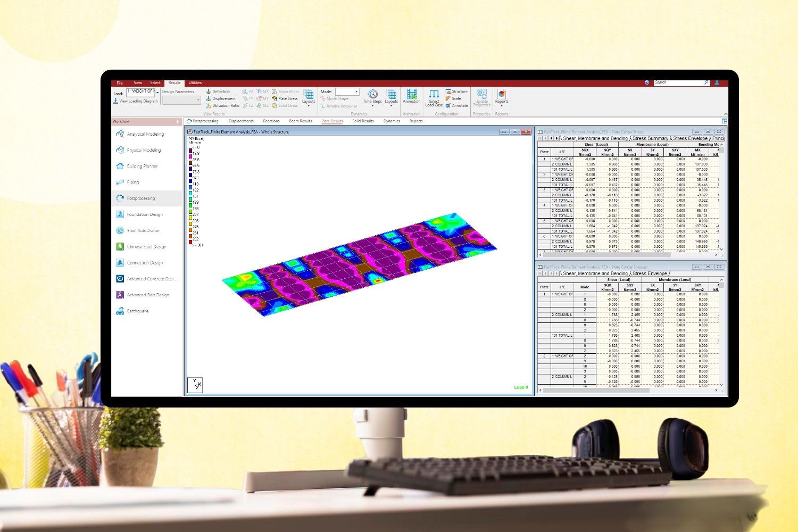Screen dimensions: 798x532
Task: Select the Plate Stress tool
Action: click(287, 98)
